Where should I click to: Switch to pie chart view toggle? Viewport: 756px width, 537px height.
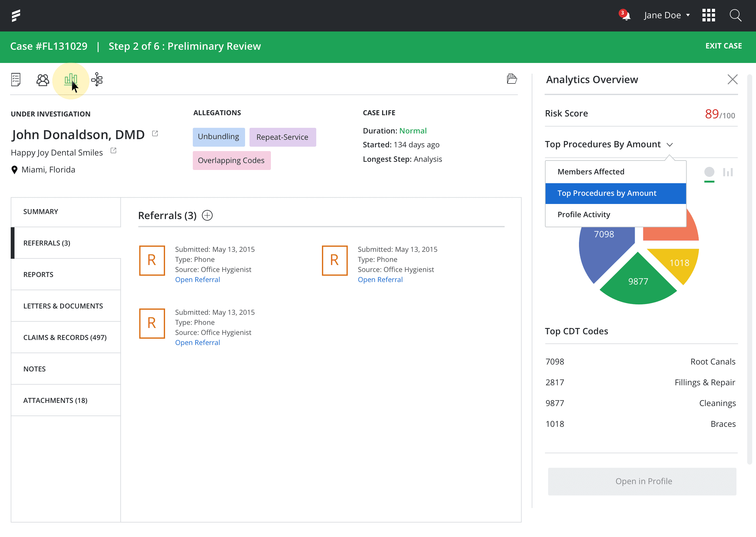click(709, 172)
